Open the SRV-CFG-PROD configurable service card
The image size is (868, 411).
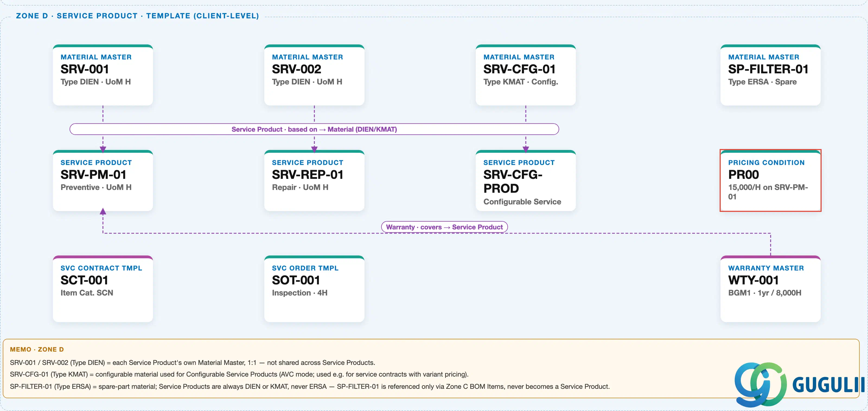coord(526,181)
